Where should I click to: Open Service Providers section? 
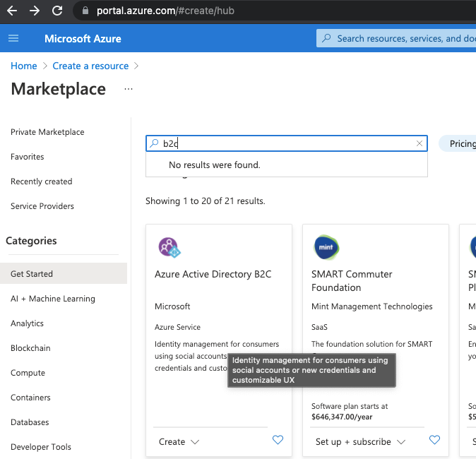[x=42, y=206]
